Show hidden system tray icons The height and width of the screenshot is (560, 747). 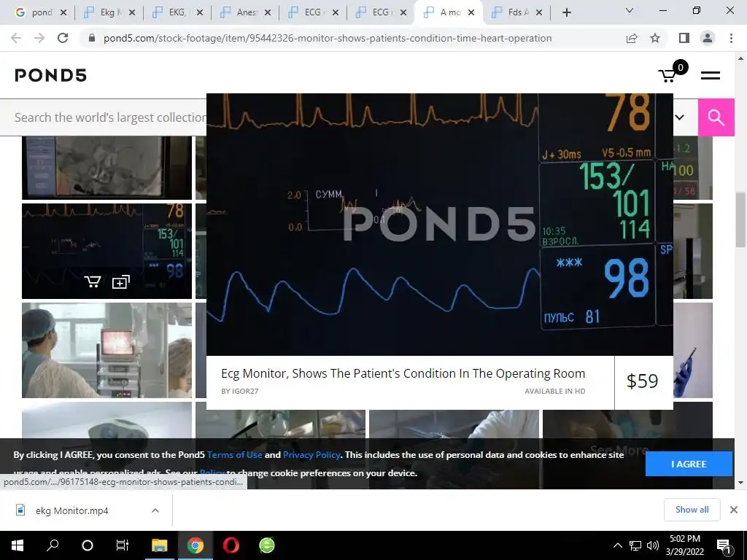tap(617, 545)
